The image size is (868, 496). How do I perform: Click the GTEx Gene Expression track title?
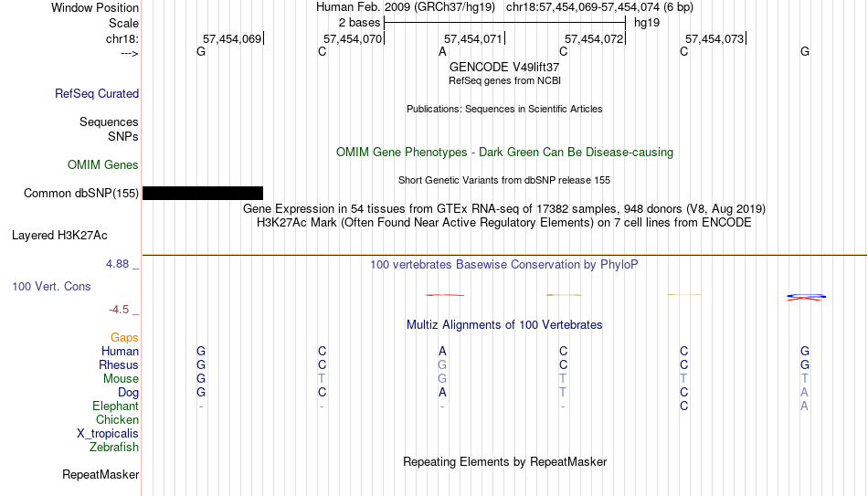coord(504,208)
